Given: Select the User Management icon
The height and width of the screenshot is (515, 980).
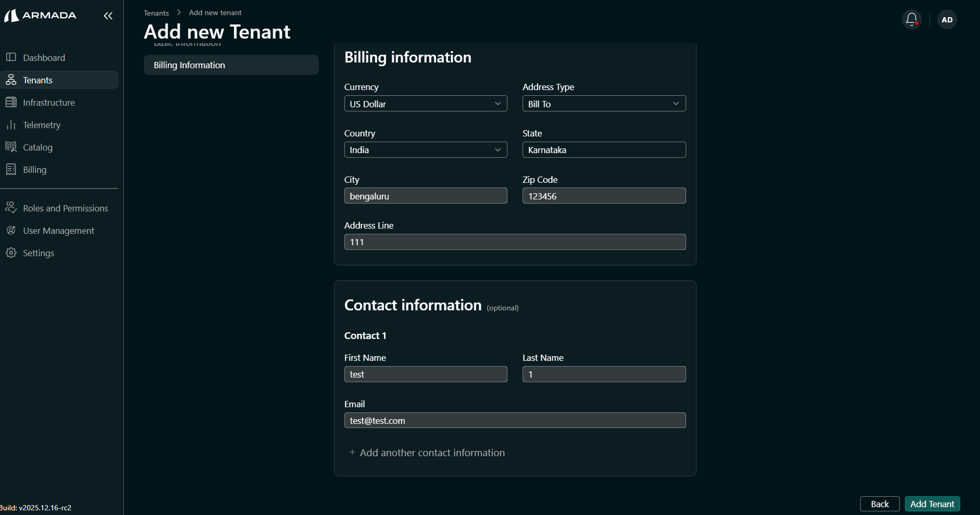Looking at the screenshot, I should point(11,230).
